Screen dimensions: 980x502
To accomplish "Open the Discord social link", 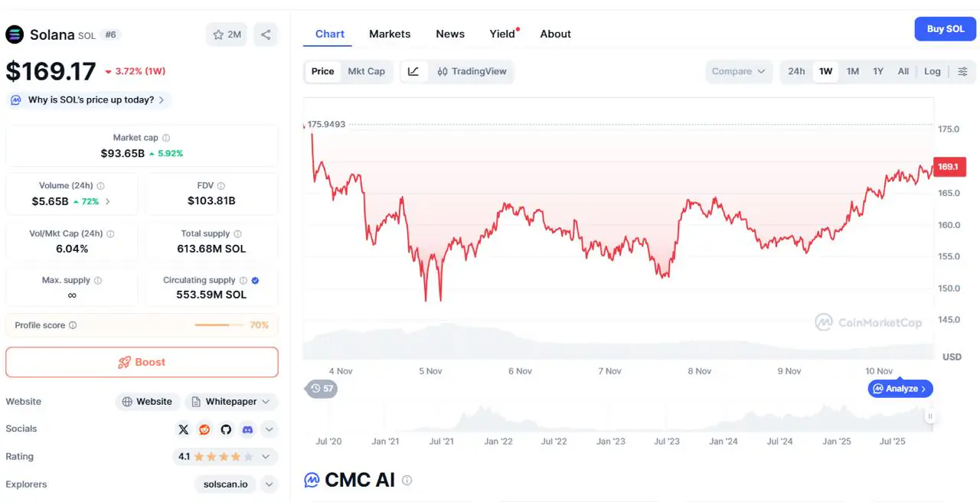I will tap(247, 429).
